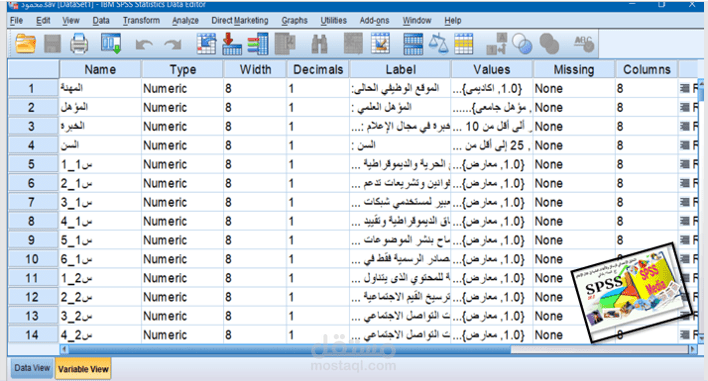Image resolution: width=708 pixels, height=381 pixels.
Task: Open the File menu
Action: pyautogui.click(x=16, y=20)
